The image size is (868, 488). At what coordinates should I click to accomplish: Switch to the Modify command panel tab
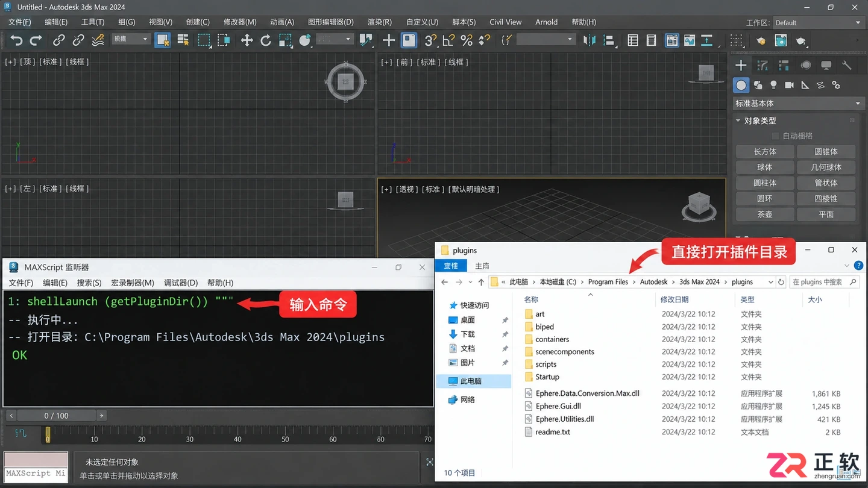pyautogui.click(x=763, y=65)
